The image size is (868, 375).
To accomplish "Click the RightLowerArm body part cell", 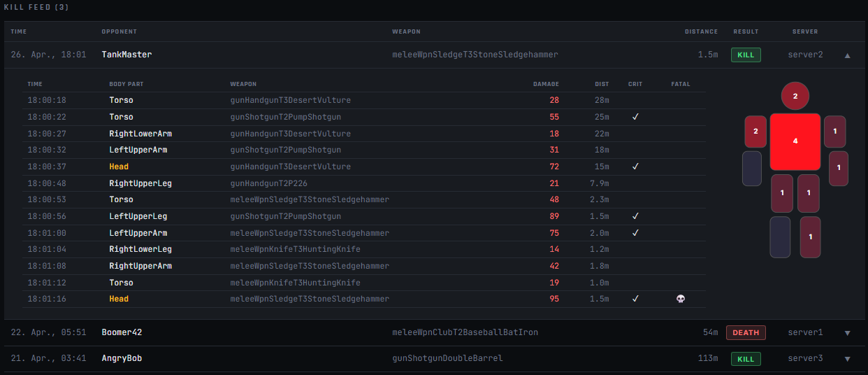I will click(140, 134).
